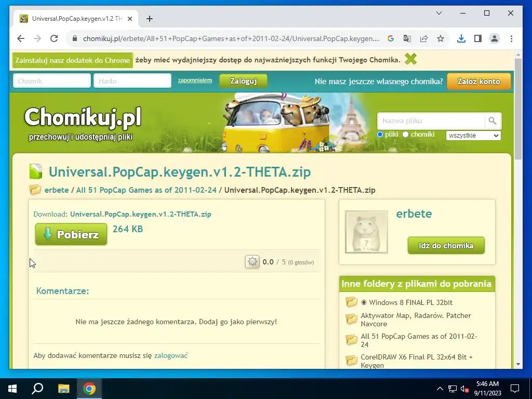This screenshot has width=532, height=399.
Task: Click the Zaloguj login button
Action: coord(243,81)
